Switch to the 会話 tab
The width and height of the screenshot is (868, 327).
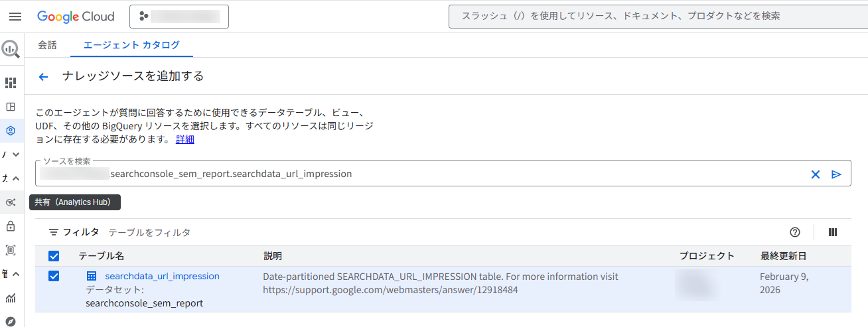pyautogui.click(x=47, y=45)
